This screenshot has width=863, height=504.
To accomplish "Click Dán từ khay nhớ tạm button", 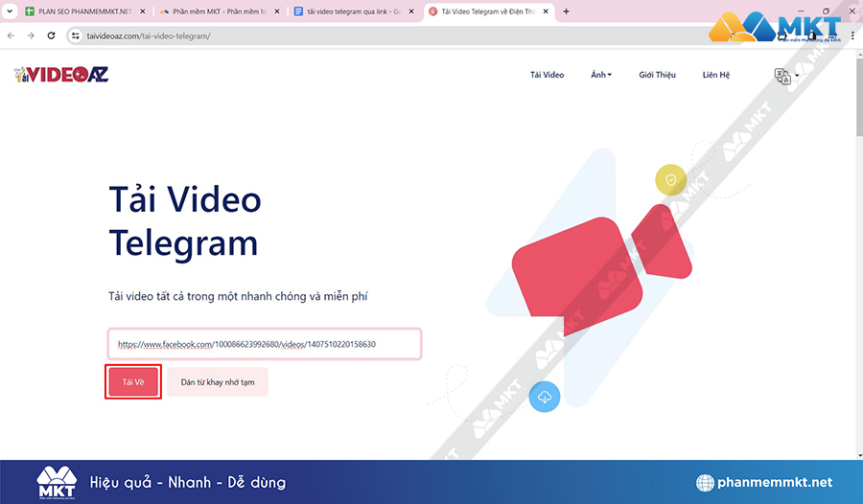I will click(x=218, y=382).
